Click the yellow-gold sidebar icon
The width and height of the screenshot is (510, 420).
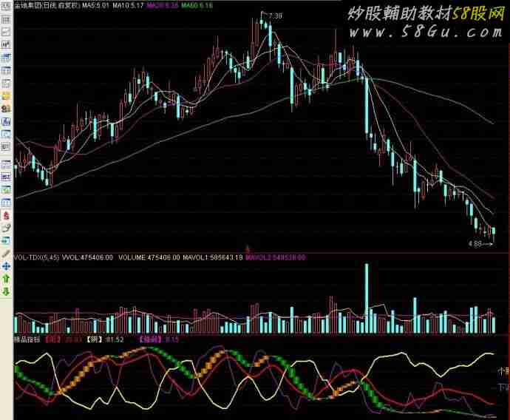click(x=6, y=95)
